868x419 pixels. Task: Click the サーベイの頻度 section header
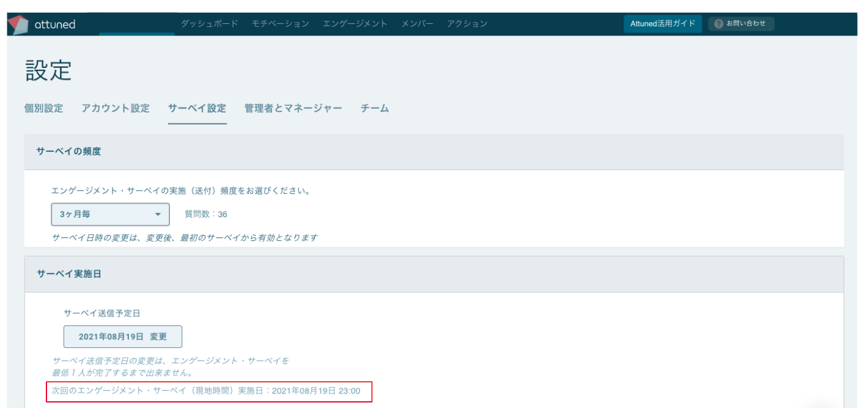(68, 152)
